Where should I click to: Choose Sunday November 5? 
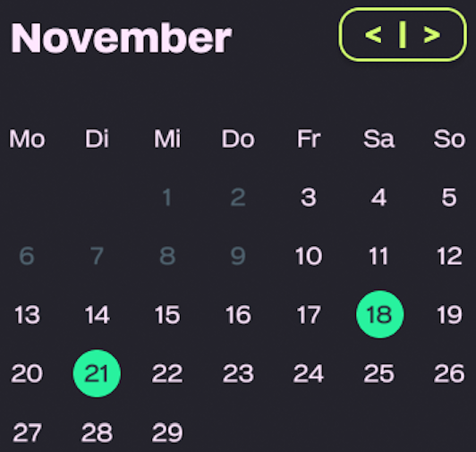449,197
